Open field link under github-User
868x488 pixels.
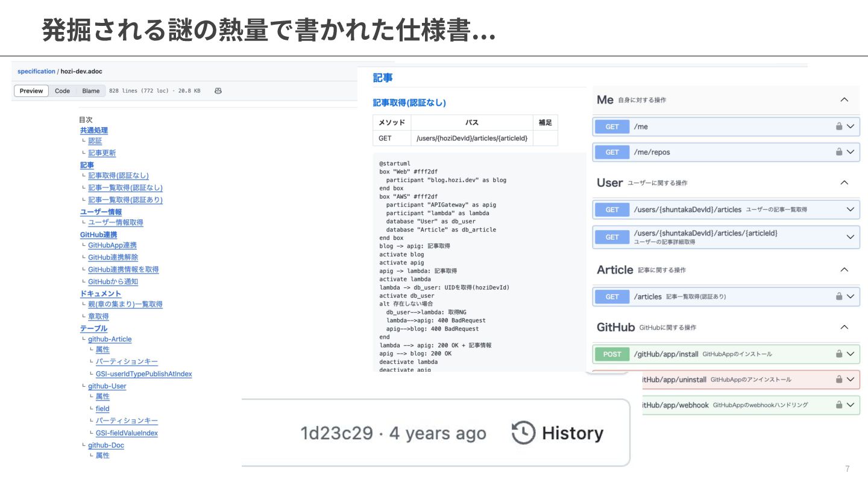102,408
